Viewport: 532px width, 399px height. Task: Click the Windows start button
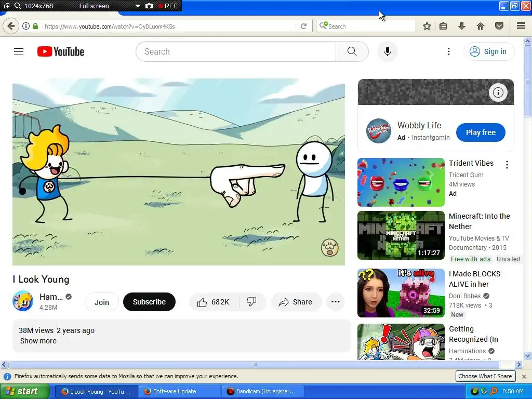(25, 392)
